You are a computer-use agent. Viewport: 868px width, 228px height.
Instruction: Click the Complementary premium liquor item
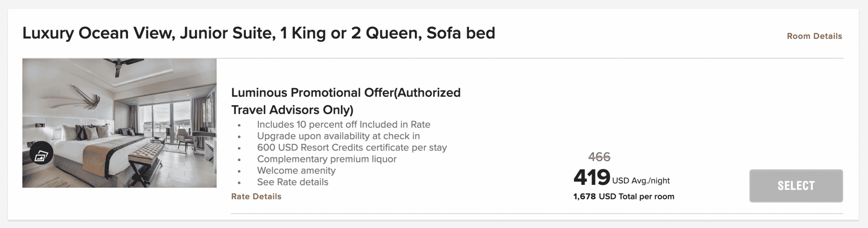point(326,159)
